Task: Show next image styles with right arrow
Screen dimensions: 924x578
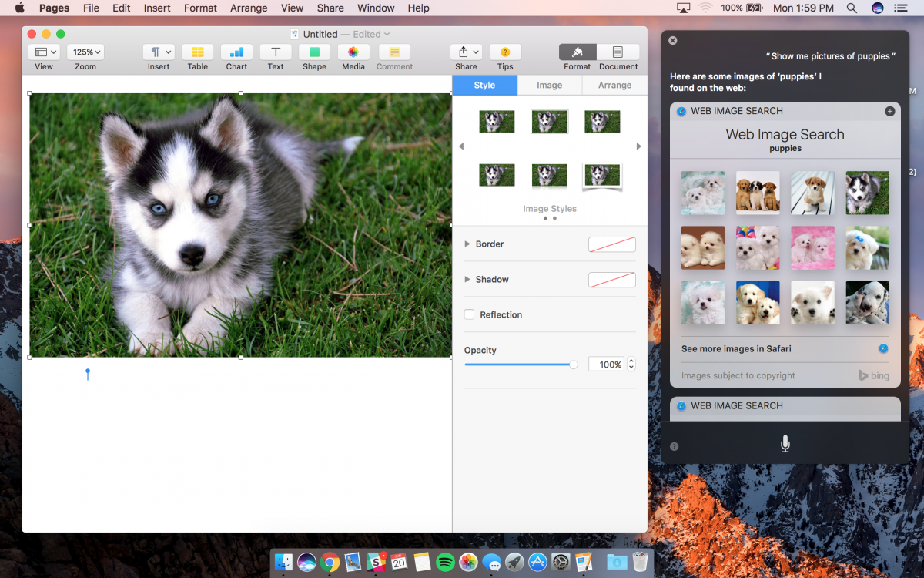Action: pyautogui.click(x=638, y=146)
